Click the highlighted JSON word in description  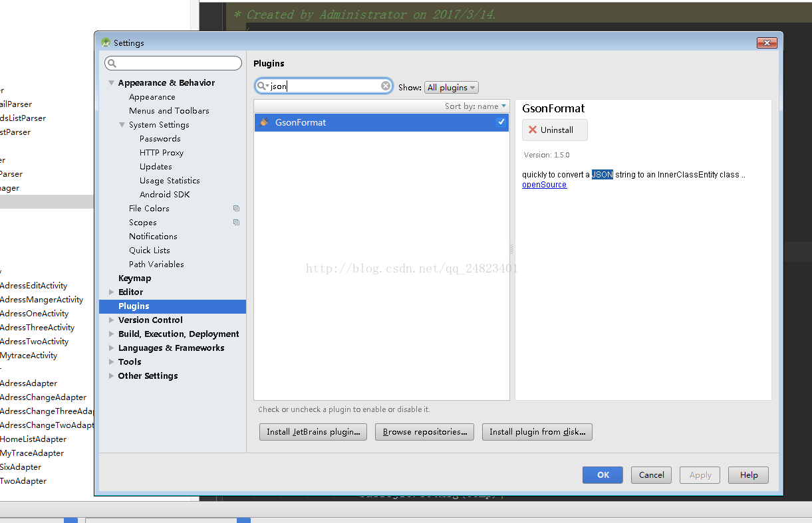602,175
